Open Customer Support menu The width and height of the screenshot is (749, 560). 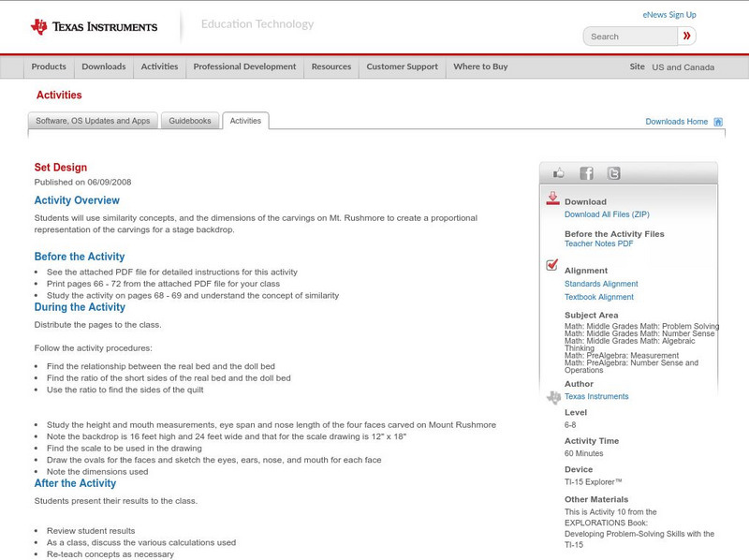403,66
